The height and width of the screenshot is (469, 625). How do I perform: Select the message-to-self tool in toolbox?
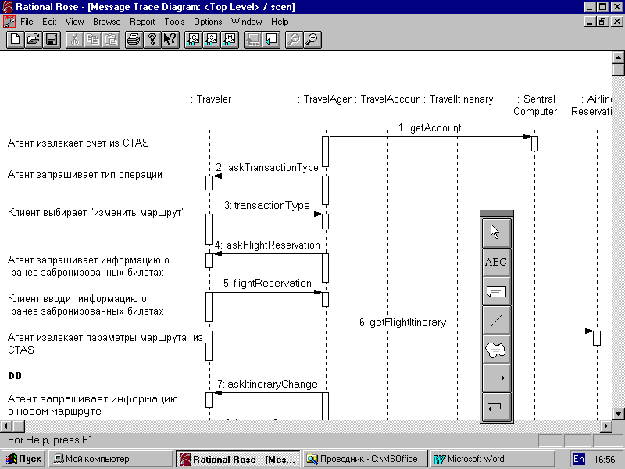tap(496, 406)
